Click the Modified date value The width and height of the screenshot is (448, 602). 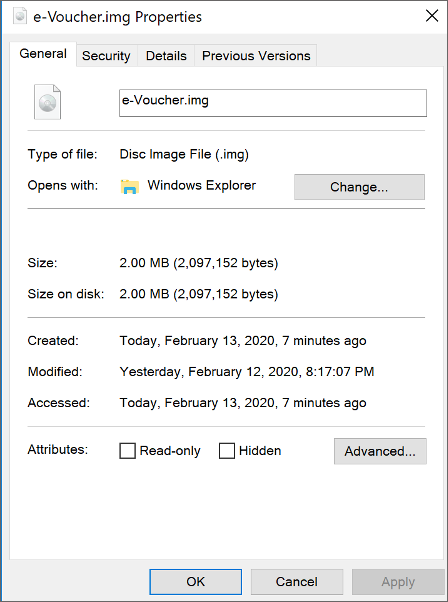pyautogui.click(x=247, y=372)
